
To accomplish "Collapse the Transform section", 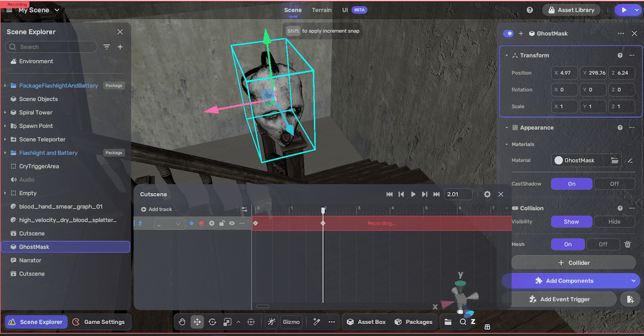I will coord(506,55).
